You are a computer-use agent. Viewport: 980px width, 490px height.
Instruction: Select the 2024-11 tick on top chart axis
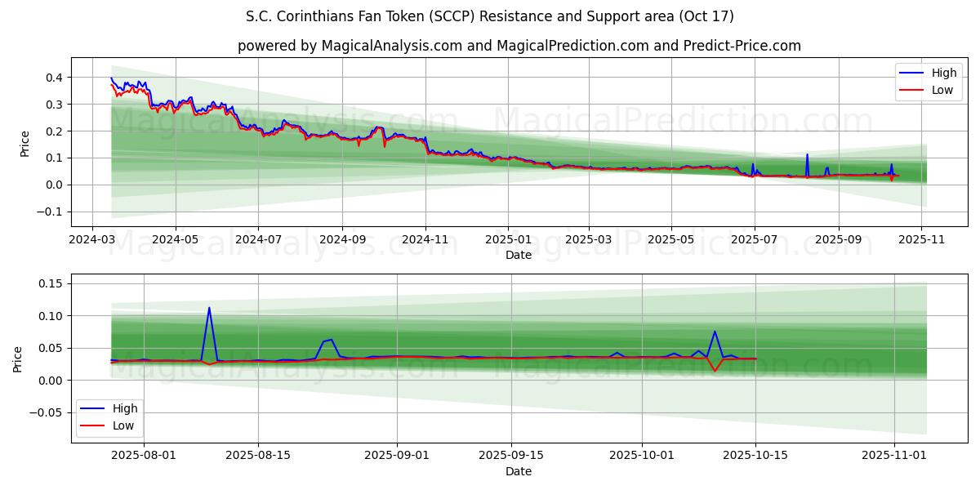point(425,240)
